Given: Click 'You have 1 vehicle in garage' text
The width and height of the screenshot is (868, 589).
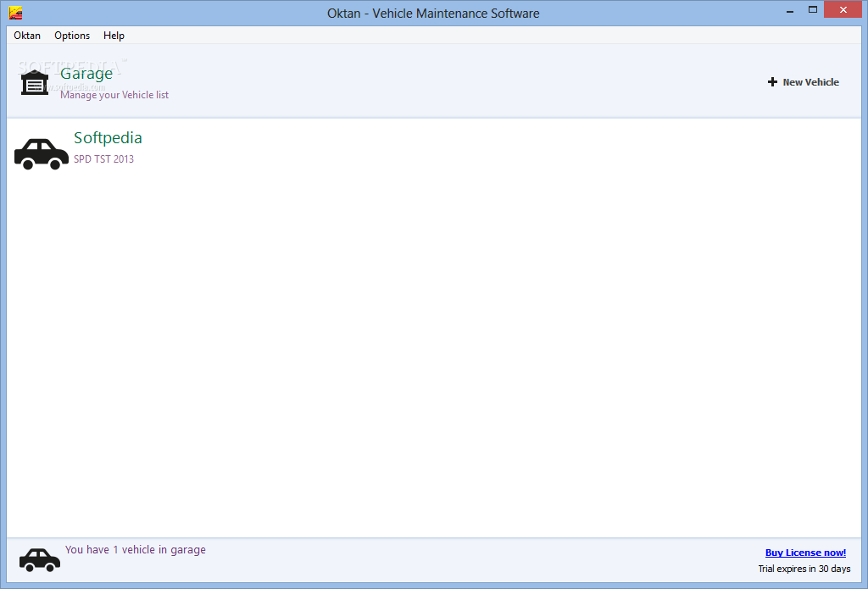Looking at the screenshot, I should 136,550.
